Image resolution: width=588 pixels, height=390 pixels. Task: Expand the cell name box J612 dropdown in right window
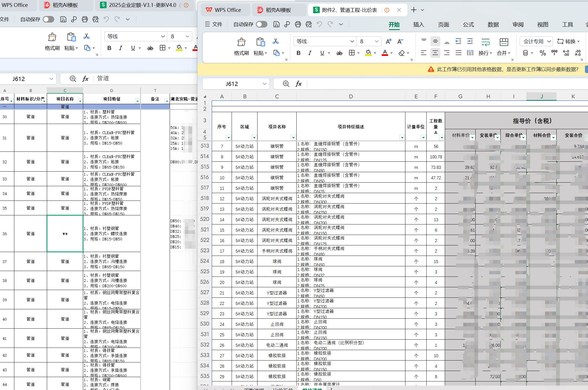tap(264, 84)
